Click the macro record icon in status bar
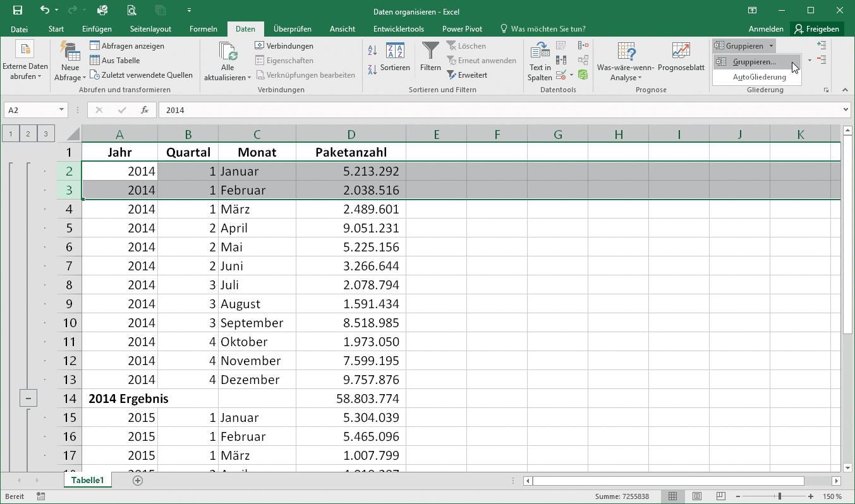Screen dimensions: 855x504 [41, 496]
